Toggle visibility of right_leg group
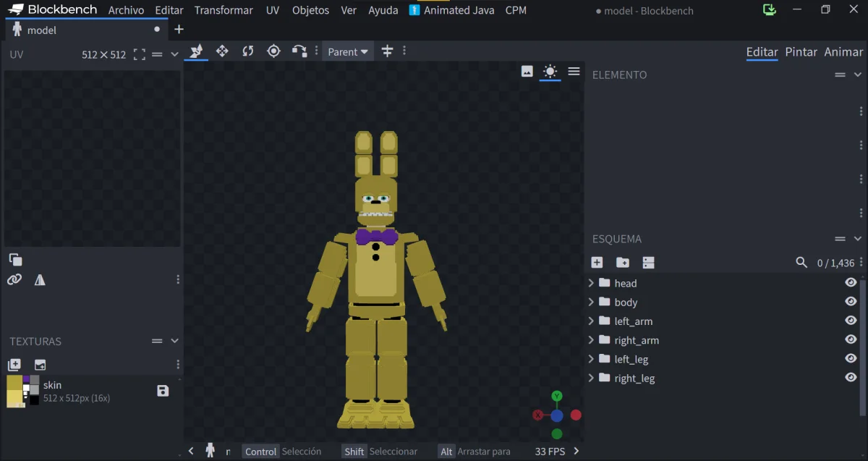 851,377
